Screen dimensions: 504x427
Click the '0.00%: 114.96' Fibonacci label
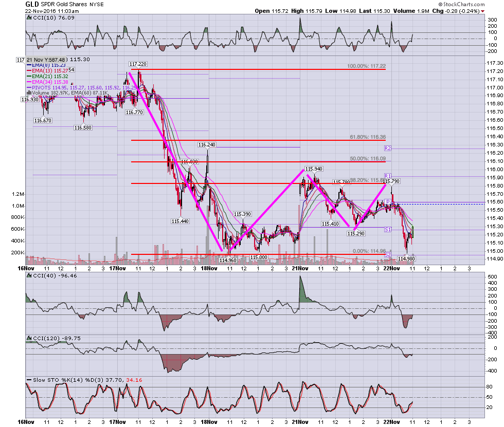click(x=369, y=251)
